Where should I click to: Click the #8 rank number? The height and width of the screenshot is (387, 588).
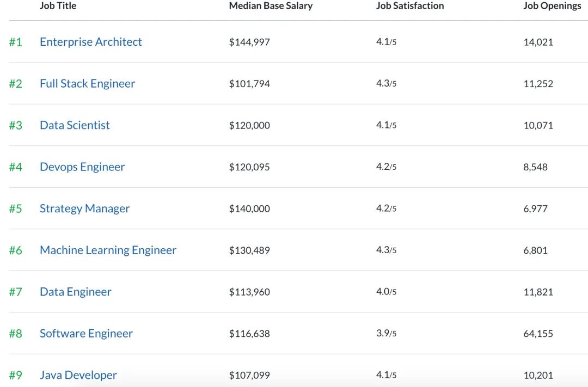[16, 334]
